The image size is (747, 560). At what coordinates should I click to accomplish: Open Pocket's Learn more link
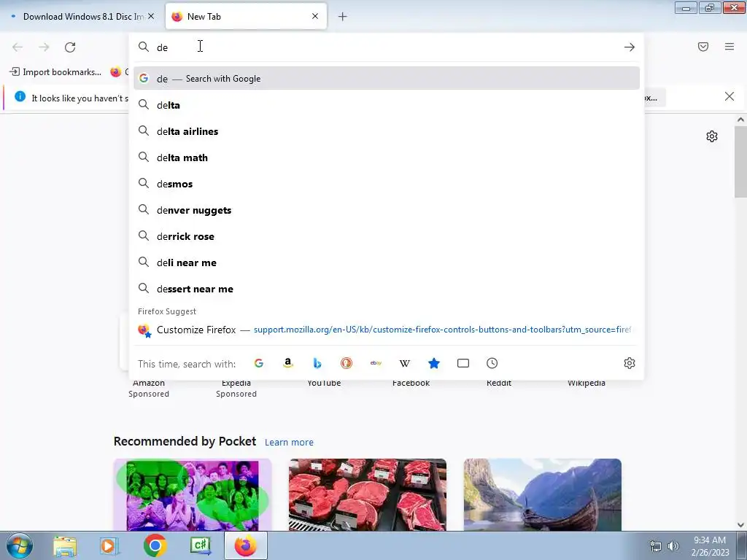click(x=289, y=443)
